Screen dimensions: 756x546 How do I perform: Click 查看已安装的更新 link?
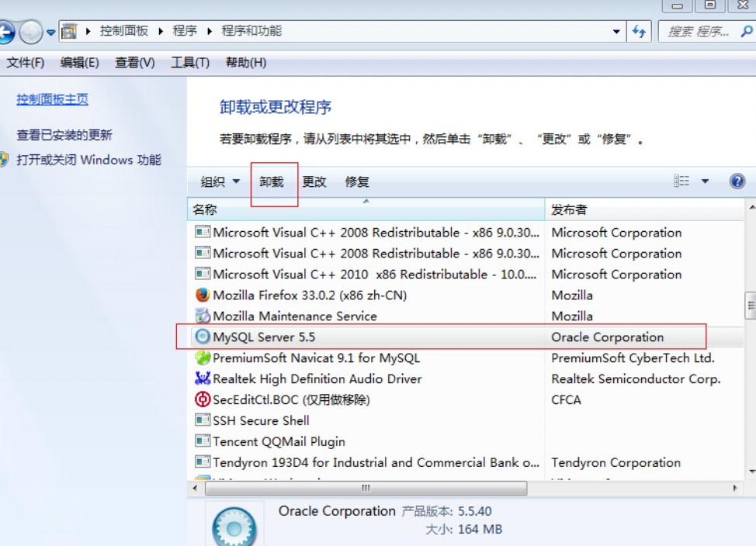(x=64, y=135)
